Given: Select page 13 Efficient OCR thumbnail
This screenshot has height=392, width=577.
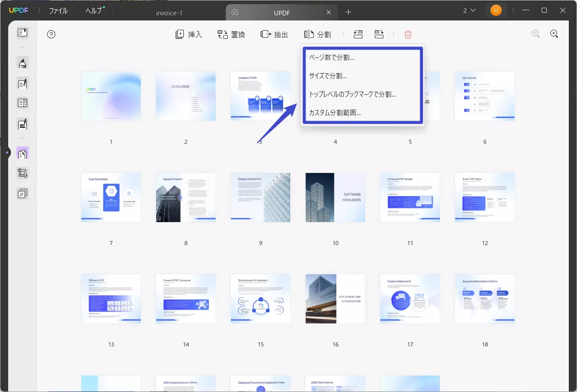Looking at the screenshot, I should coord(111,298).
